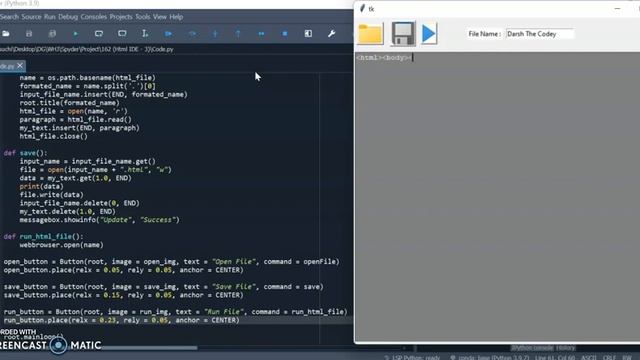Click the run current cell icon
This screenshot has height=360, width=640.
point(99,33)
